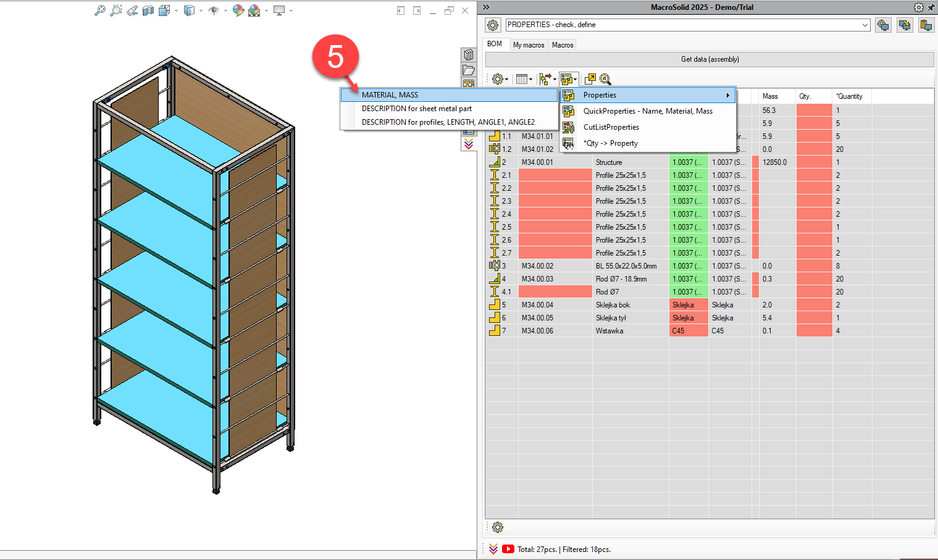
Task: Select the Wstawka row description
Action: coord(630,331)
